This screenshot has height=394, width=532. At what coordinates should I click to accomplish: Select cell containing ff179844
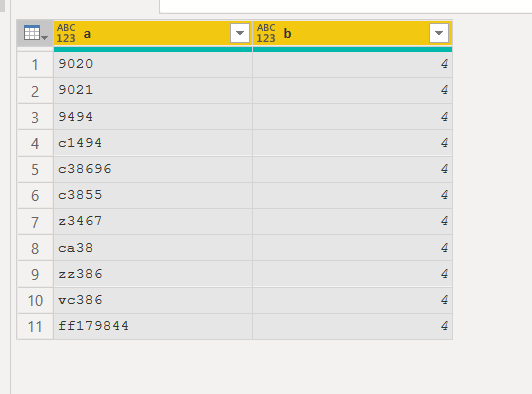pos(153,326)
